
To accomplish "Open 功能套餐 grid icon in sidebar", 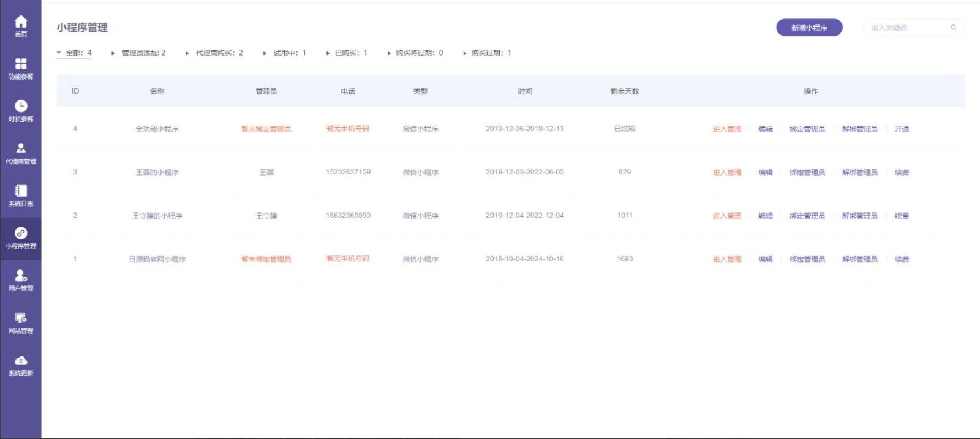I will pyautogui.click(x=21, y=64).
